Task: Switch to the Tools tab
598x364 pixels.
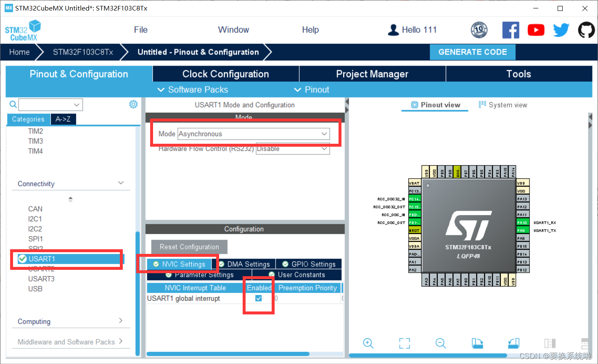Action: coord(519,74)
